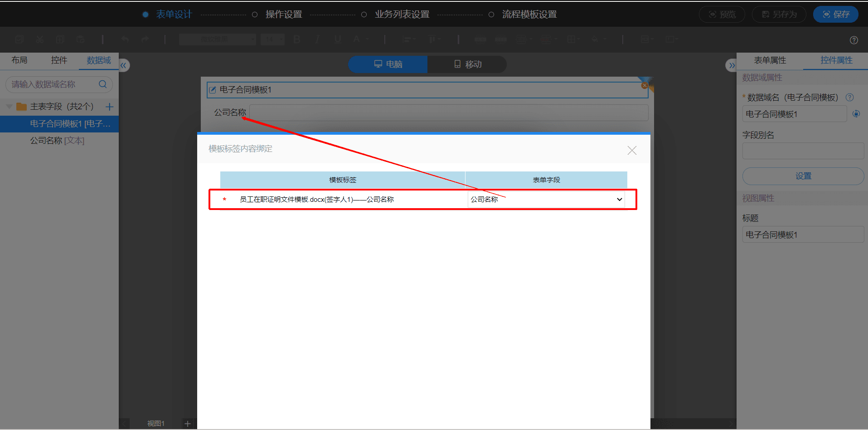Screen dimensions: 868x430
Task: Click the search magnifier in data field box
Action: click(x=103, y=84)
